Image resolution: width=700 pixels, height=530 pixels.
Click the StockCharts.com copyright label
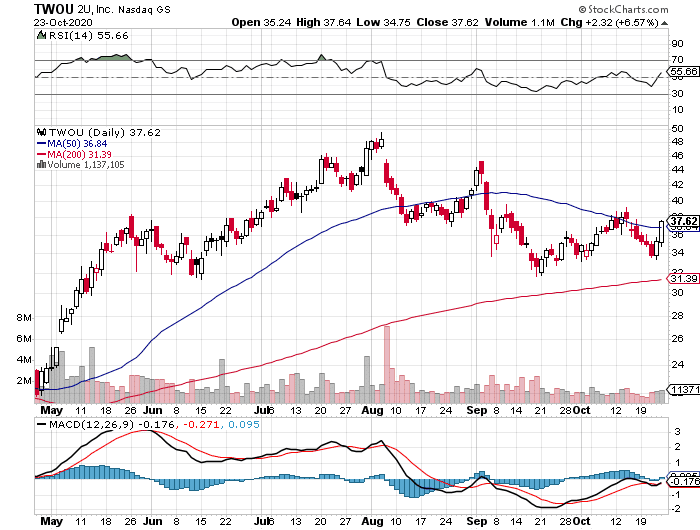(x=623, y=9)
